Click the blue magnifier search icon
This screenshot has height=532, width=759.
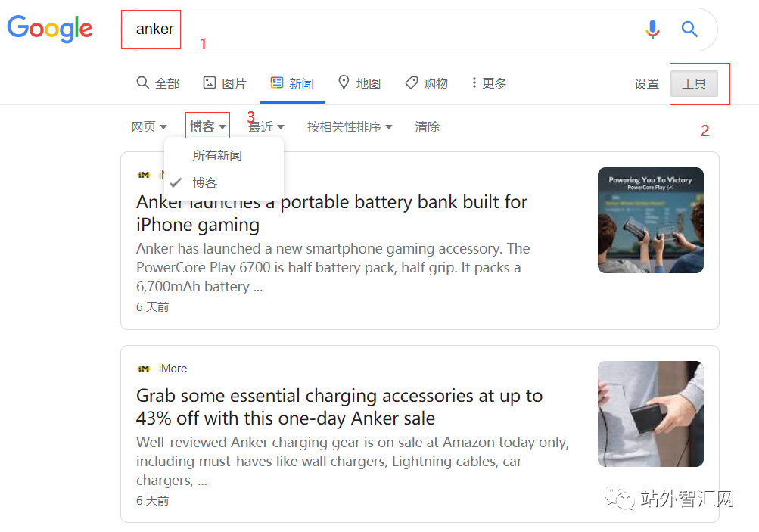coord(689,30)
